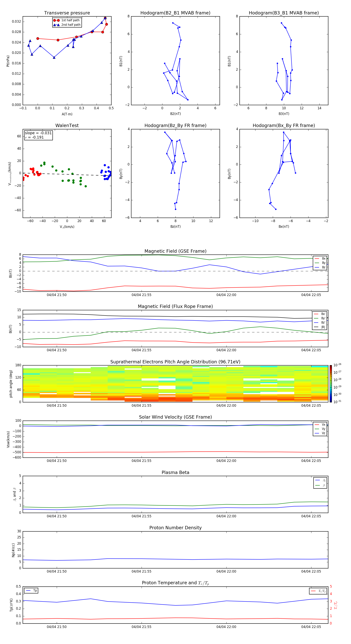This screenshot has height=644, width=351.
Task: Select the Te/Tp legend entry in temperature panel
Action: tap(318, 591)
